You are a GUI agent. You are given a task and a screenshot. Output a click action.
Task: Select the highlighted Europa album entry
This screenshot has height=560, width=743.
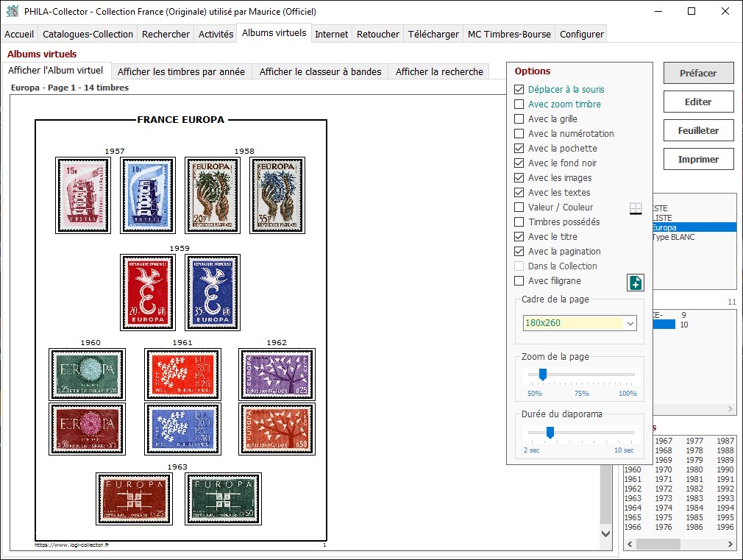coord(694,227)
